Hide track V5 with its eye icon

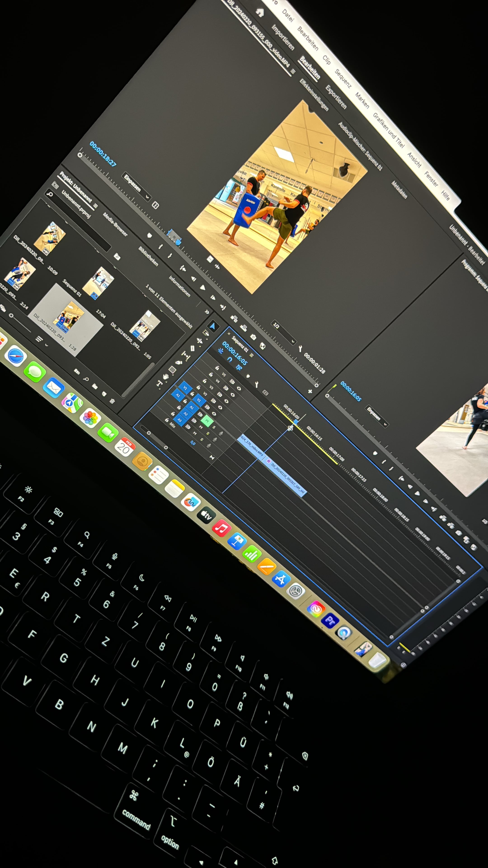[239, 388]
